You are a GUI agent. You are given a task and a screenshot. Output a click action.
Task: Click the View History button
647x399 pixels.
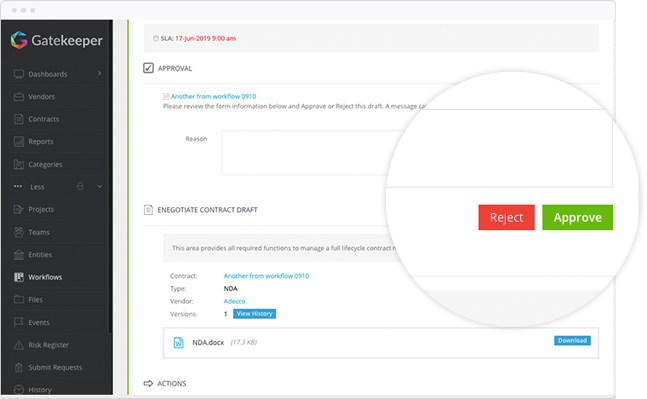point(255,314)
